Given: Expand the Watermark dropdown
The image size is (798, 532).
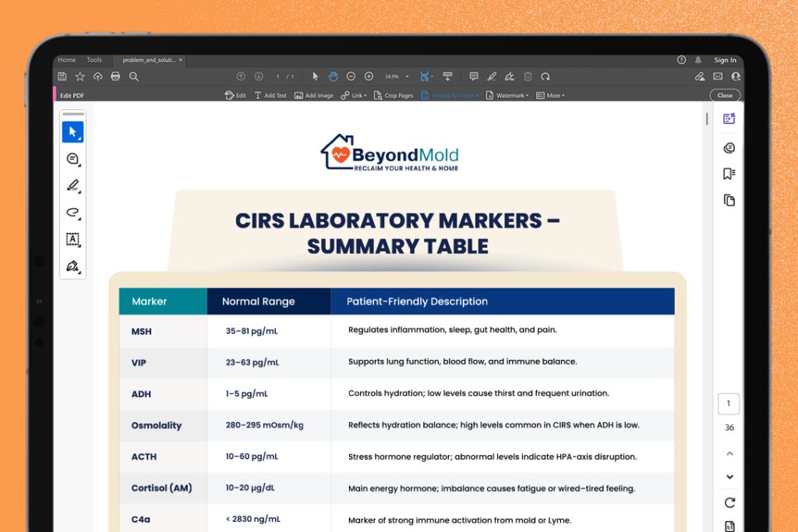Looking at the screenshot, I should click(507, 95).
